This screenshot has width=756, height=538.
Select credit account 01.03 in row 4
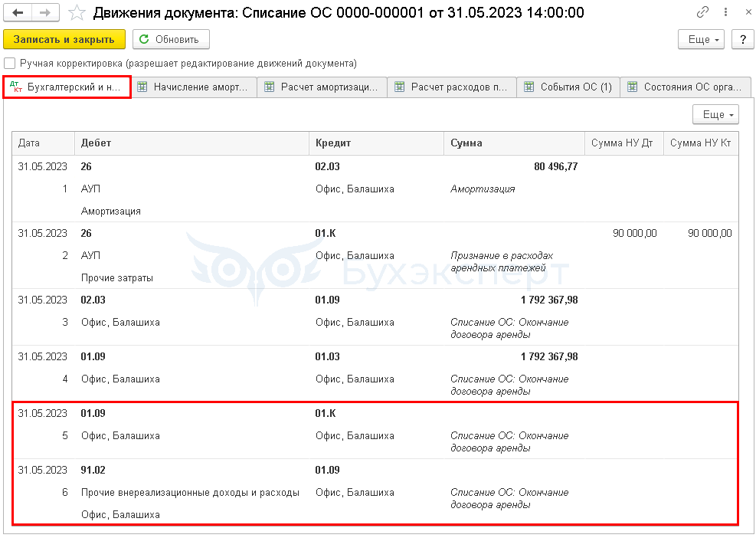(x=327, y=357)
